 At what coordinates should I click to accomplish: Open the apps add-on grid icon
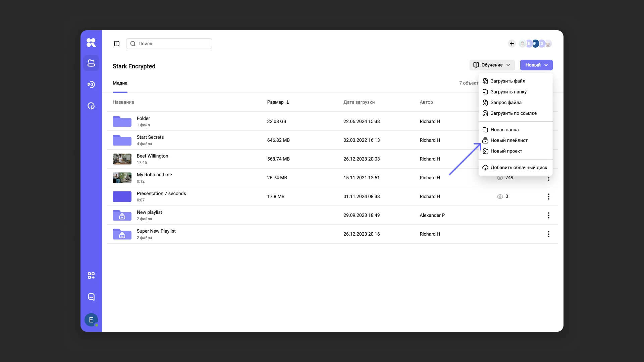tap(91, 276)
